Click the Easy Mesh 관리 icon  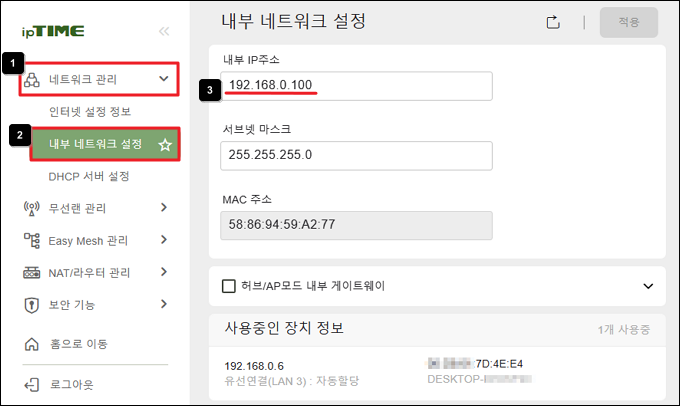pos(31,240)
